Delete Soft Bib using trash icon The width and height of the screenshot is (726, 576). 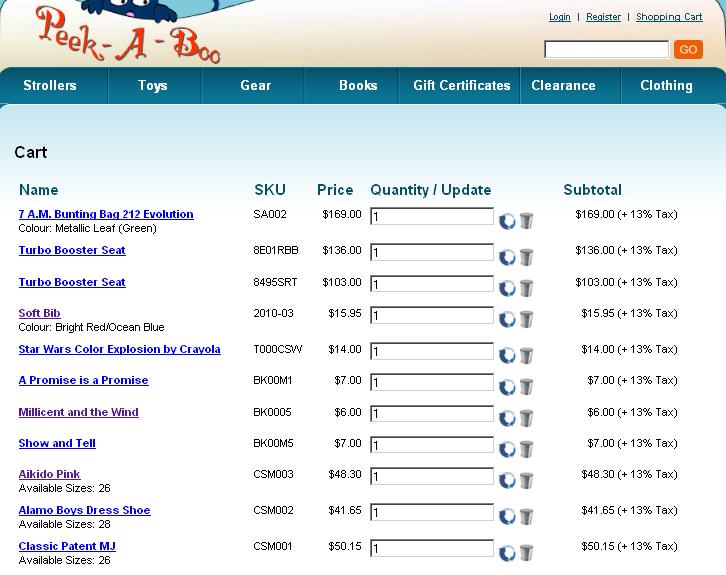[x=526, y=319]
